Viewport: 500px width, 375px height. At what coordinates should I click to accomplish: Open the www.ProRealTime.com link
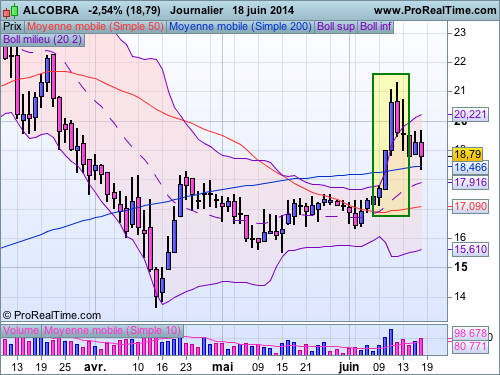[x=435, y=10]
